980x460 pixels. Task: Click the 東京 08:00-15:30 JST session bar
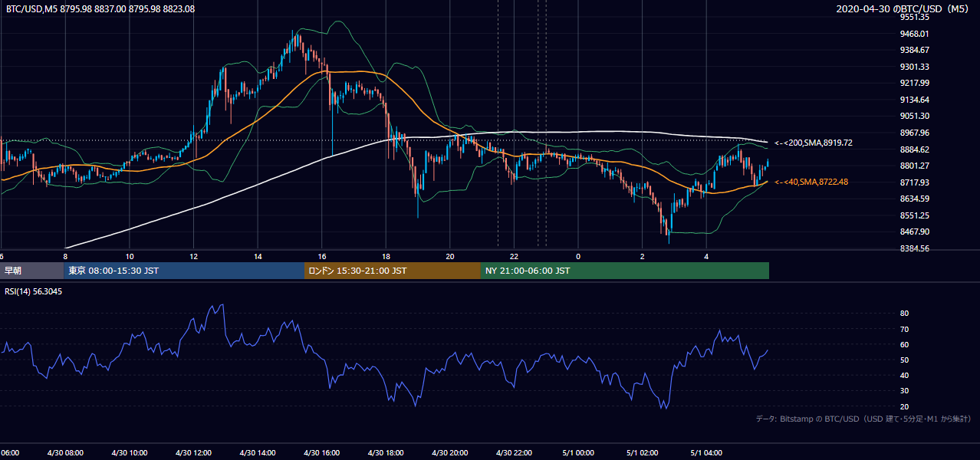coord(184,271)
